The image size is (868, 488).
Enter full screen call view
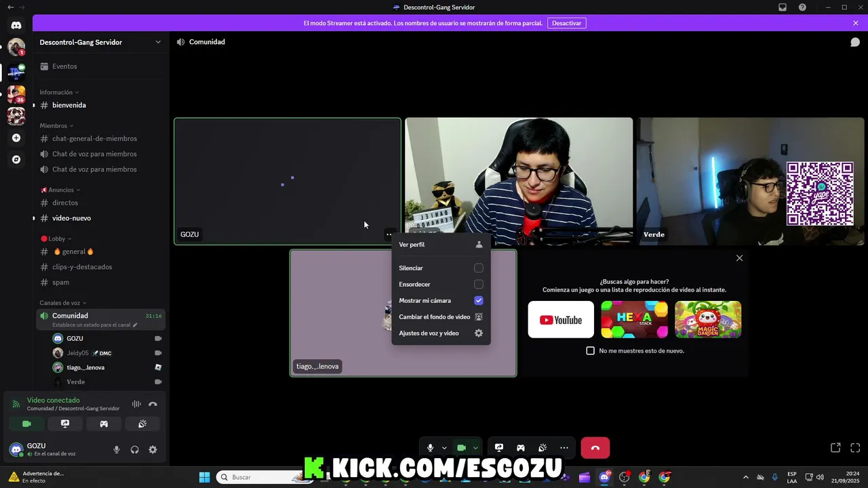click(855, 448)
